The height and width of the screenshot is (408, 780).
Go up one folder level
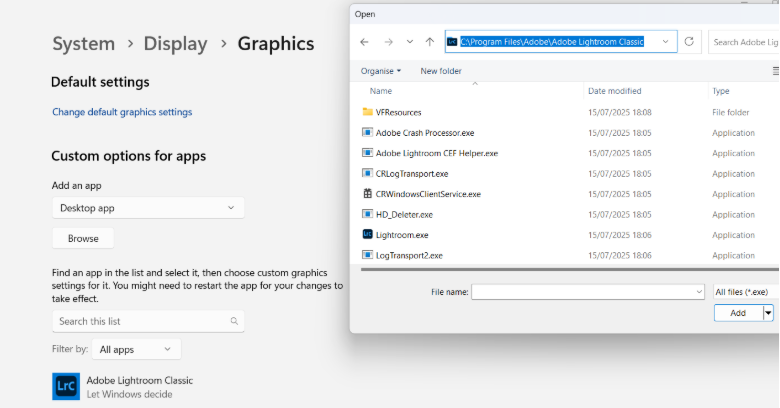tap(430, 42)
